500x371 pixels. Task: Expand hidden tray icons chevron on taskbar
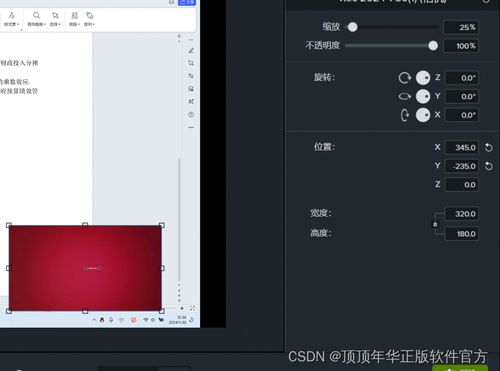94,320
